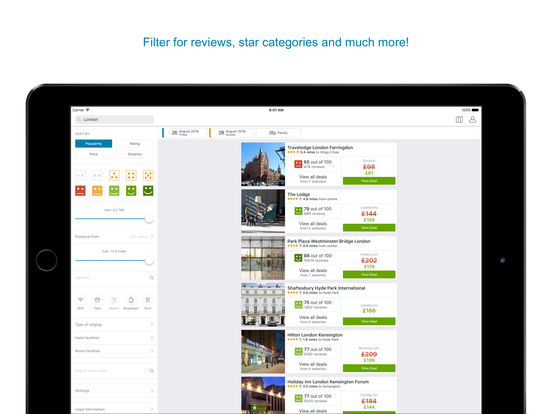Expand Type of lodging filter
The height and width of the screenshot is (414, 552).
coord(114,325)
